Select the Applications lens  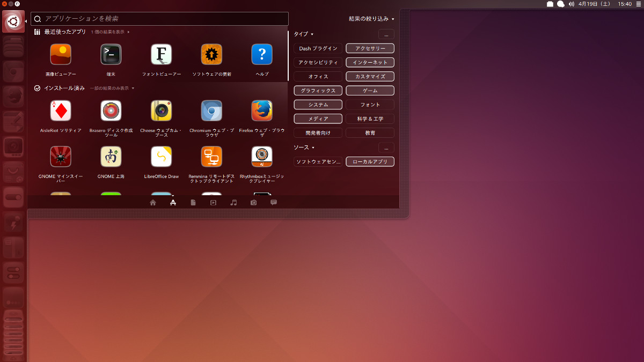click(173, 203)
